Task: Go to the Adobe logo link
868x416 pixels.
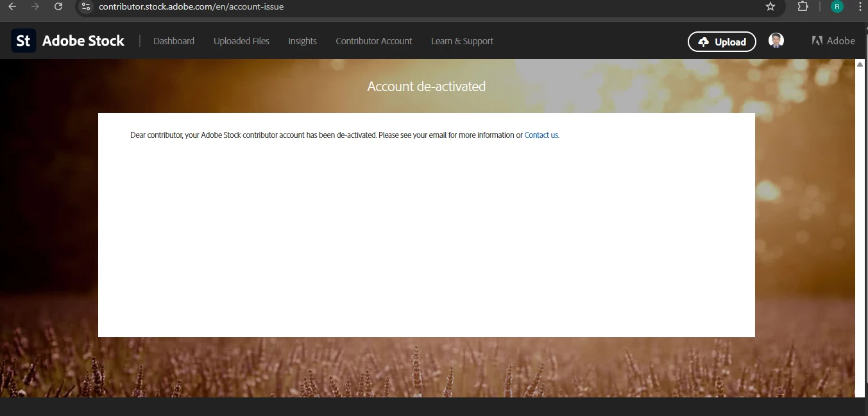Action: [x=833, y=41]
